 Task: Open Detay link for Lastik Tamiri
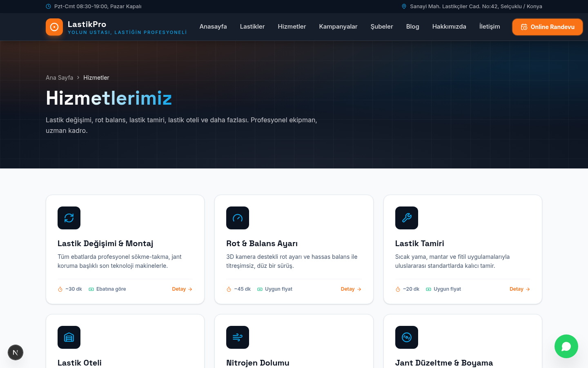pyautogui.click(x=520, y=289)
